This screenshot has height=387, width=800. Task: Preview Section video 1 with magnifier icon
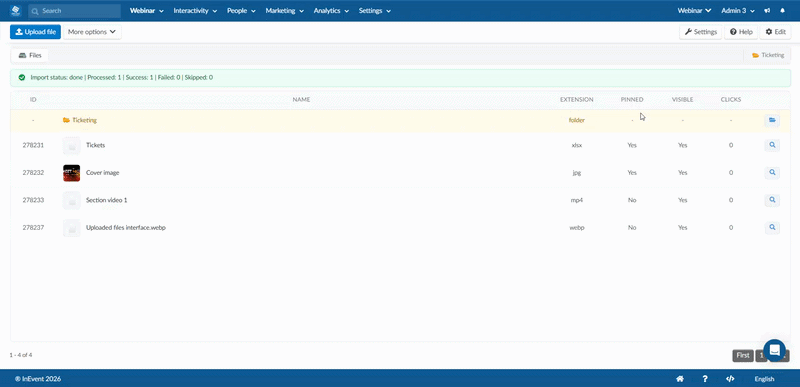(x=772, y=200)
